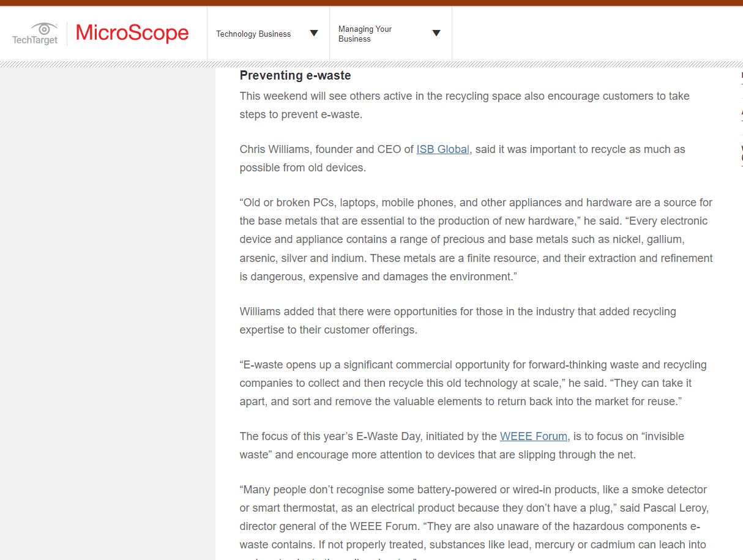Click the name 'Chris Williams' in the article

click(x=274, y=149)
